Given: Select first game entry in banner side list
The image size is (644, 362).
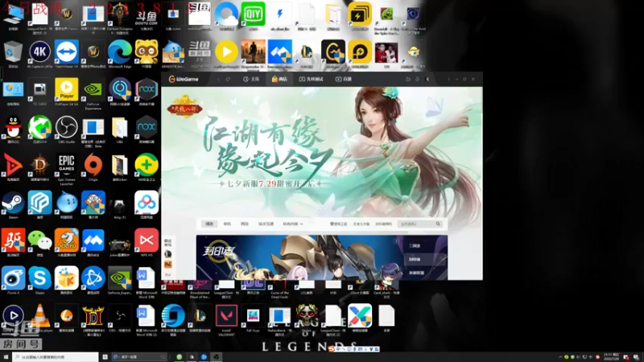Looking at the screenshot, I should (x=415, y=246).
